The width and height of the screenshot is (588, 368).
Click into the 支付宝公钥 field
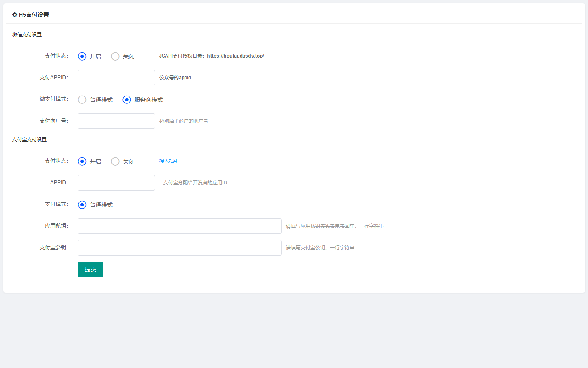point(180,248)
